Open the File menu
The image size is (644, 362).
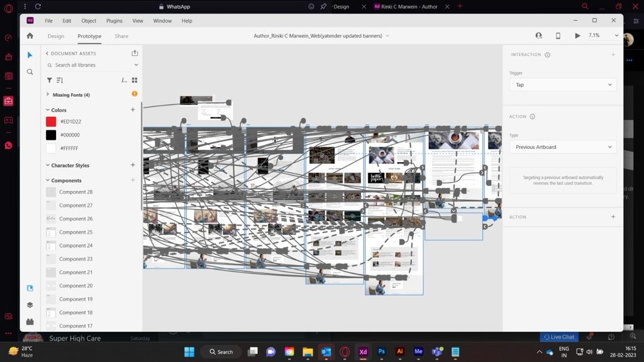(x=48, y=21)
